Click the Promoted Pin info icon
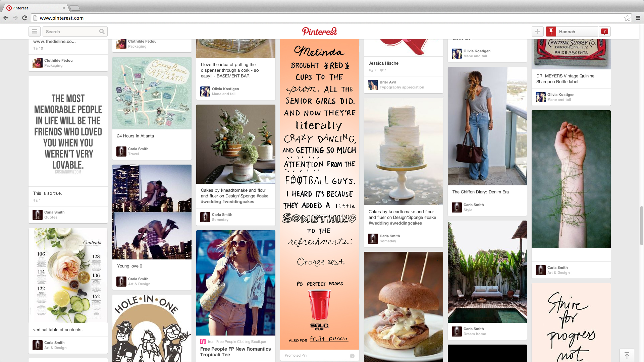 click(352, 356)
